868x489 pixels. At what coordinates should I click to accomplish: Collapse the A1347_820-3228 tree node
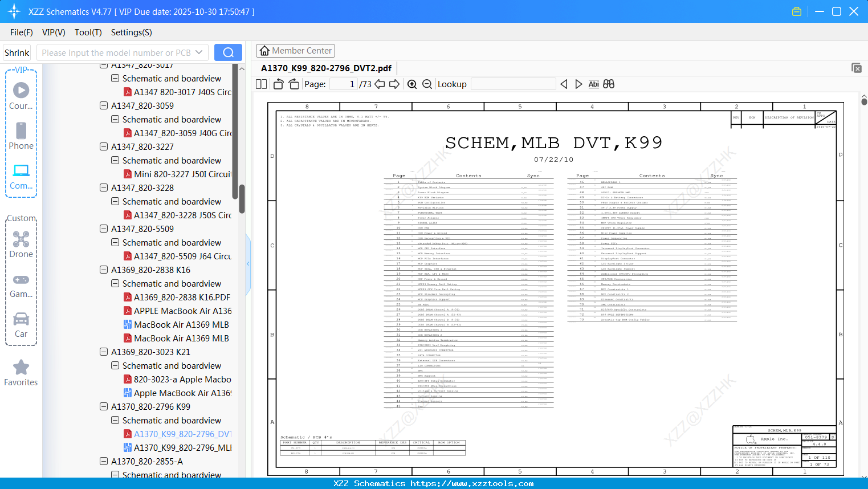[x=104, y=188]
